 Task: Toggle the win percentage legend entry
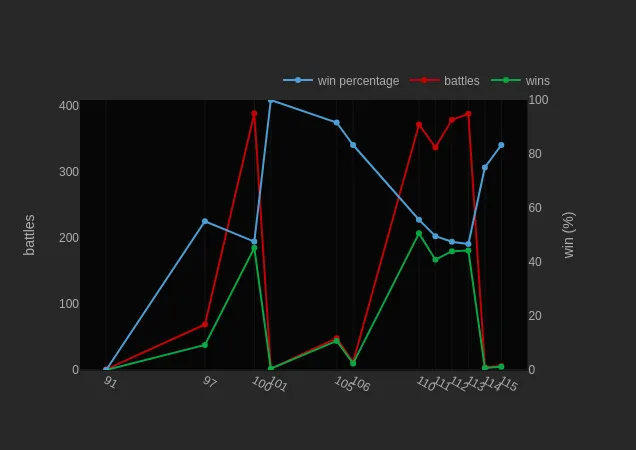[341, 81]
